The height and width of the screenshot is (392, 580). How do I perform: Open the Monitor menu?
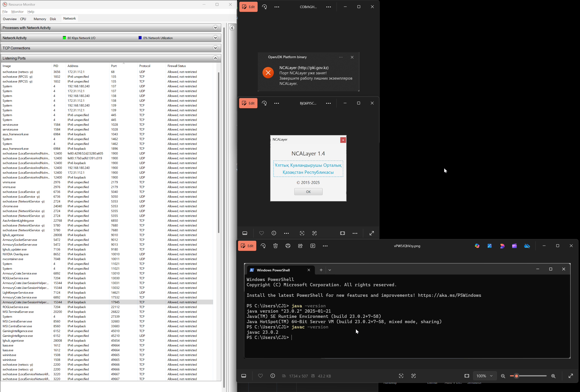[x=17, y=12]
